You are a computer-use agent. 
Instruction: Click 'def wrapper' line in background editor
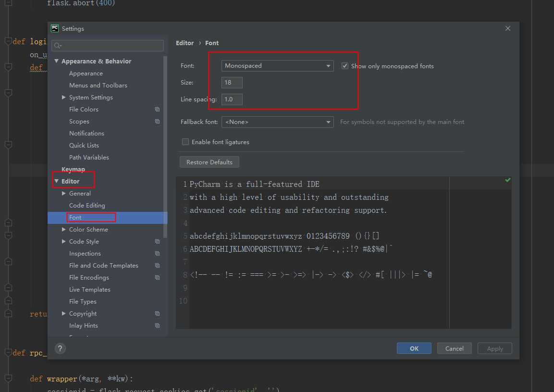tap(81, 379)
